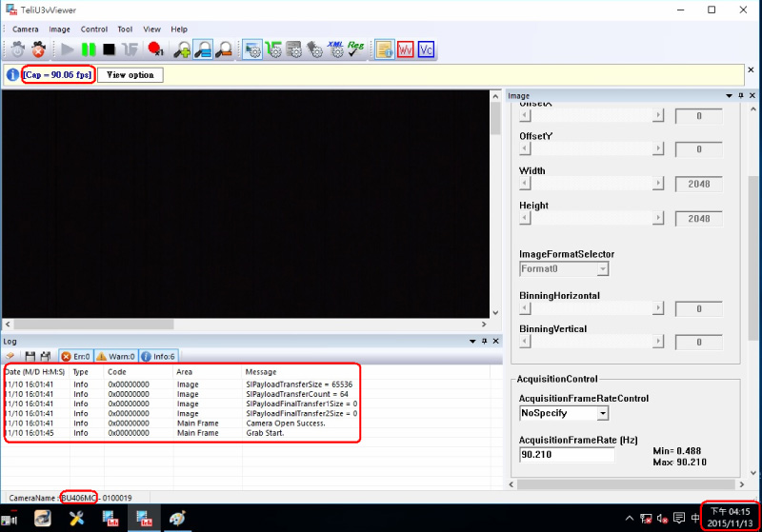The width and height of the screenshot is (762, 532).
Task: Open the Help menu
Action: pos(179,30)
